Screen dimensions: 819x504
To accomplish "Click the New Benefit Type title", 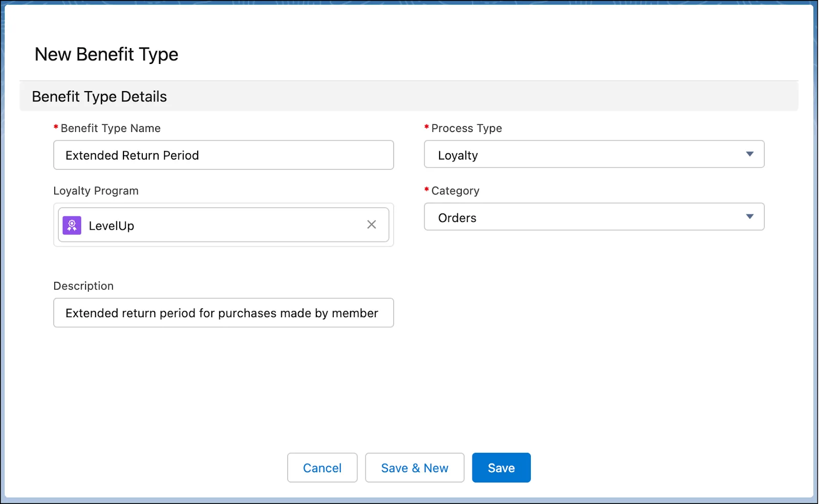I will pyautogui.click(x=106, y=54).
